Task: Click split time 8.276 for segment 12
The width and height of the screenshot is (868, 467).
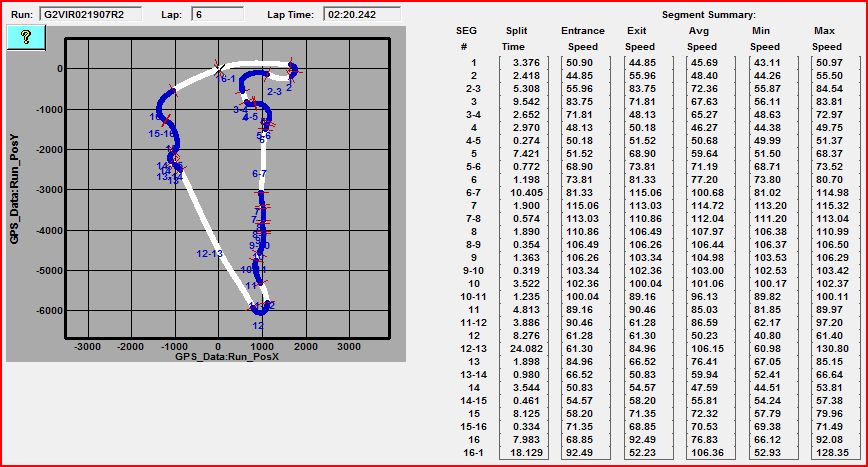Action: tap(526, 336)
